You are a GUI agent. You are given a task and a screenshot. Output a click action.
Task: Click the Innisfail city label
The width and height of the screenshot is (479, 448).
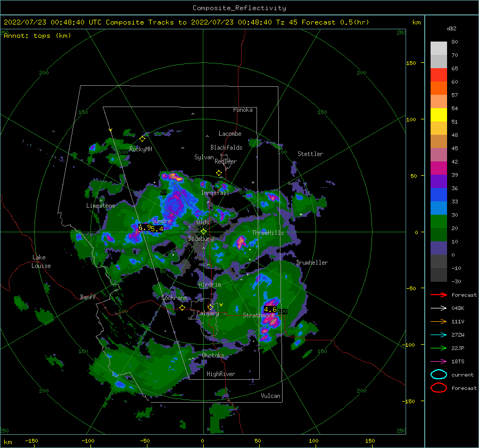[215, 193]
